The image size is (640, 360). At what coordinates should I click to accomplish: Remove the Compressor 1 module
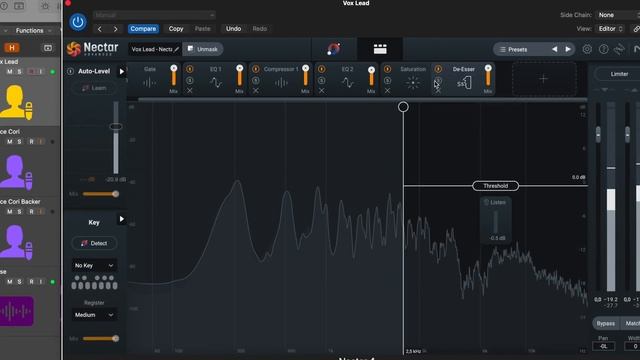[x=256, y=91]
